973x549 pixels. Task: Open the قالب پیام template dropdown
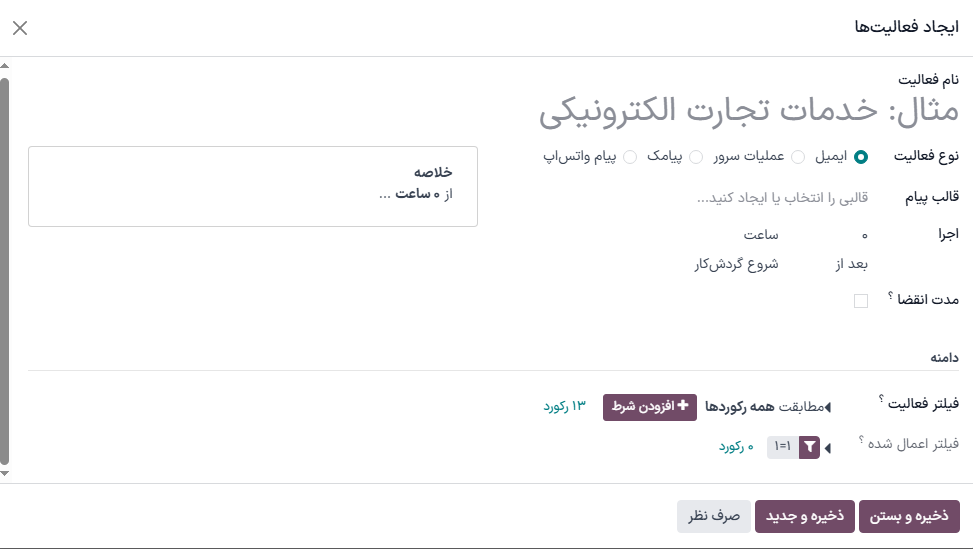[782, 198]
